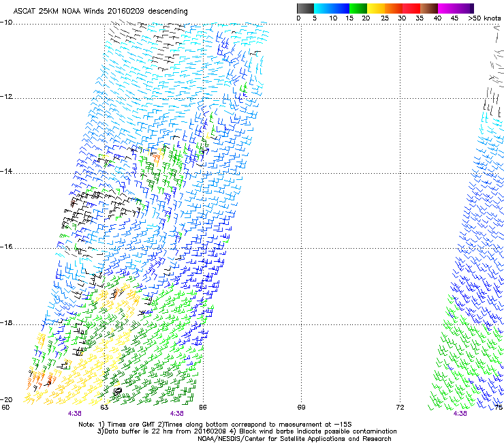Click the 4:38 time label near longitude 75
The width and height of the screenshot is (504, 443).
(460, 414)
